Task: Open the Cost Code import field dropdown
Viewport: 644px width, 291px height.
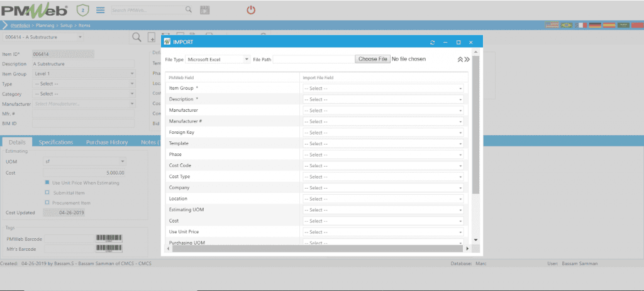Action: (x=384, y=166)
